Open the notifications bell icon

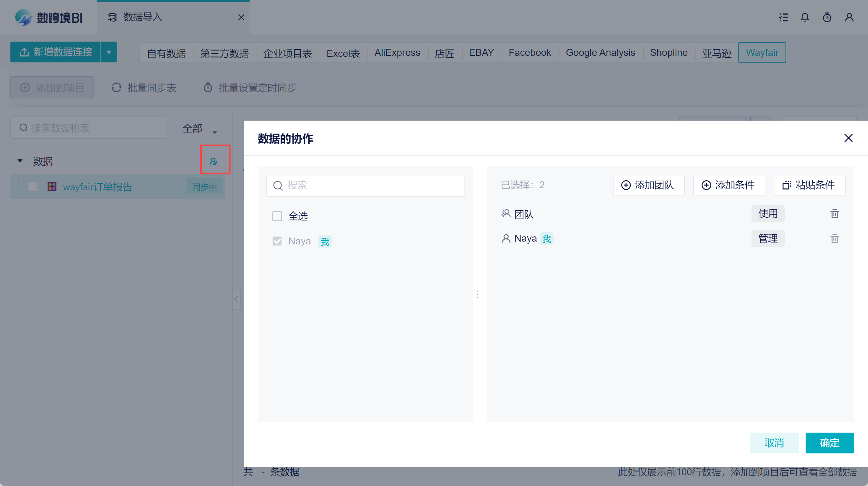click(x=805, y=17)
